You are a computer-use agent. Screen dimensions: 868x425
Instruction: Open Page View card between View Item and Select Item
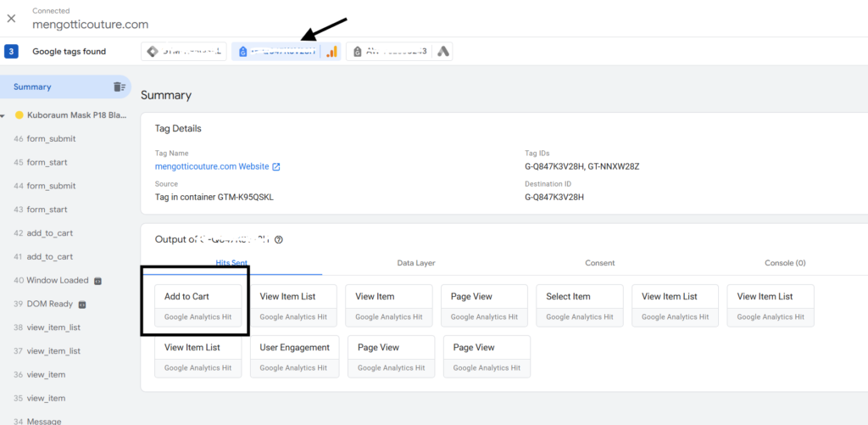[x=484, y=305]
